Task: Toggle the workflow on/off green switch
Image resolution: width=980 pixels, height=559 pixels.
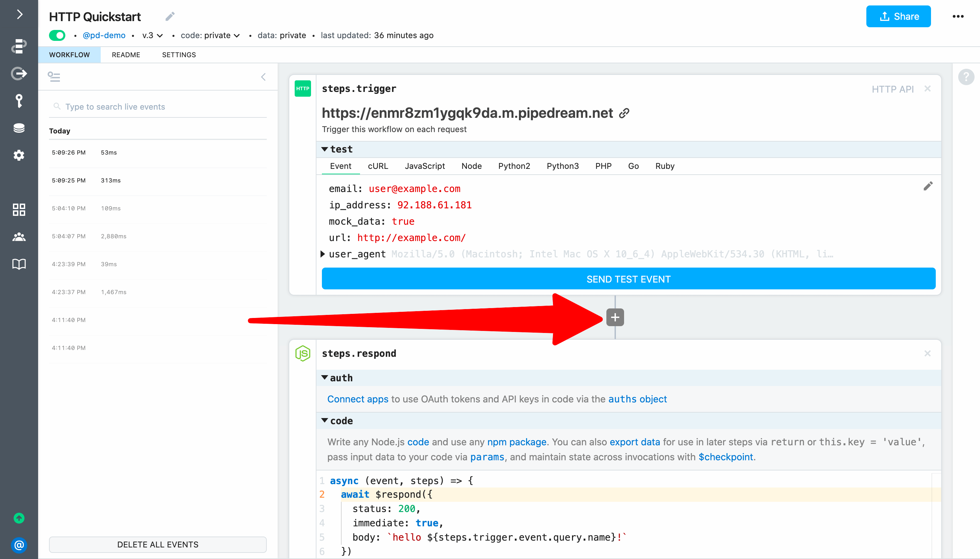Action: 57,35
